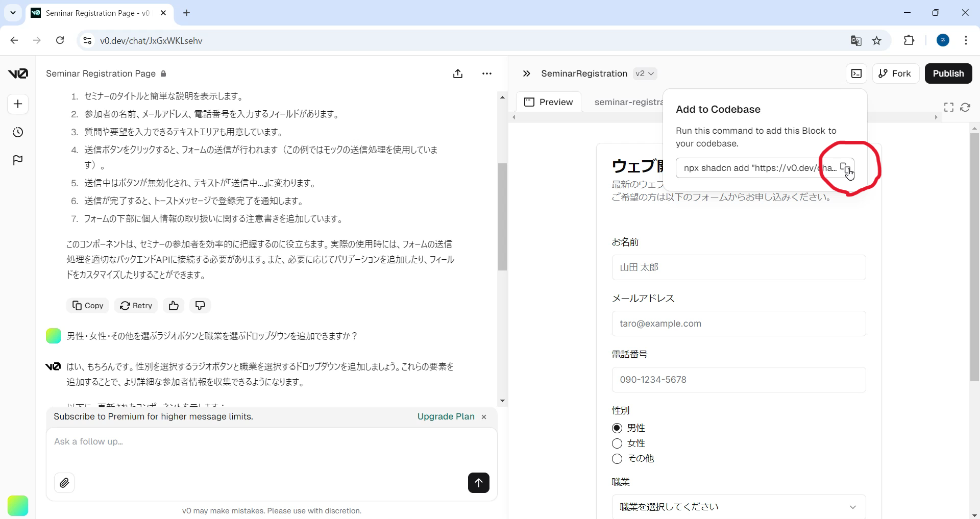980x519 pixels.
Task: Click the chat scrollbar up arrow
Action: (503, 97)
